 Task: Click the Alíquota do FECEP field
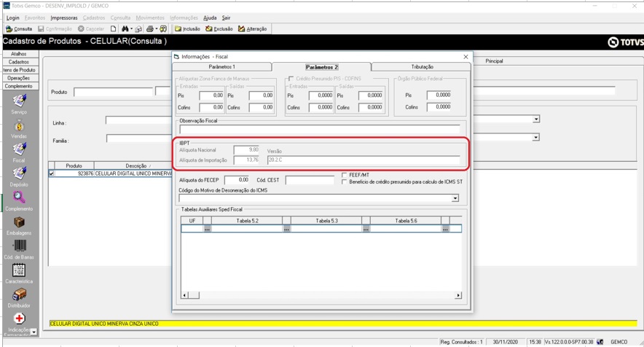click(x=237, y=180)
